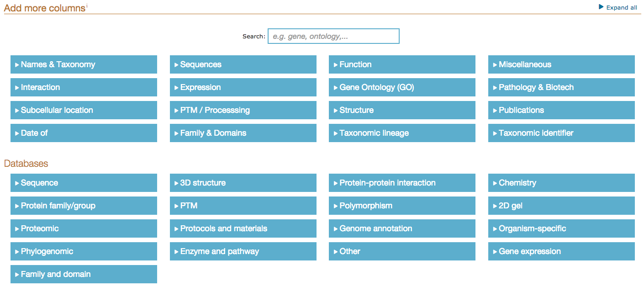Expand the Gene expression databases section
Image resolution: width=644 pixels, height=292 pixels.
click(561, 251)
